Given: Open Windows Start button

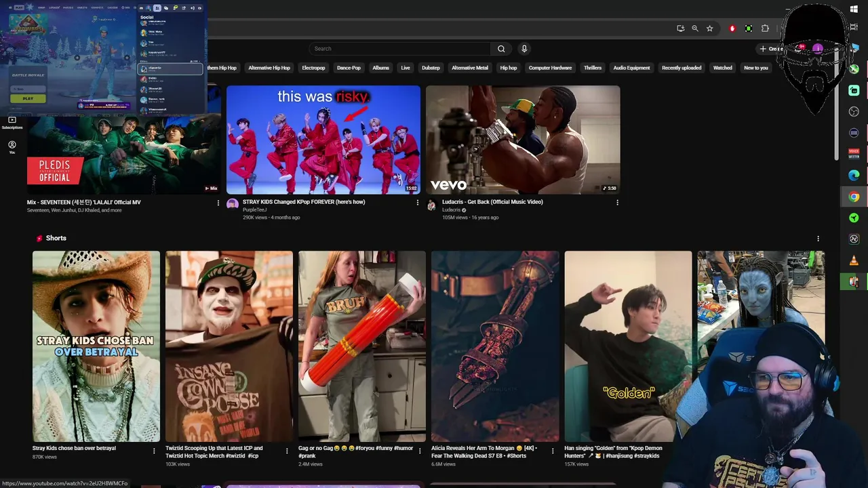Looking at the screenshot, I should click(854, 9).
